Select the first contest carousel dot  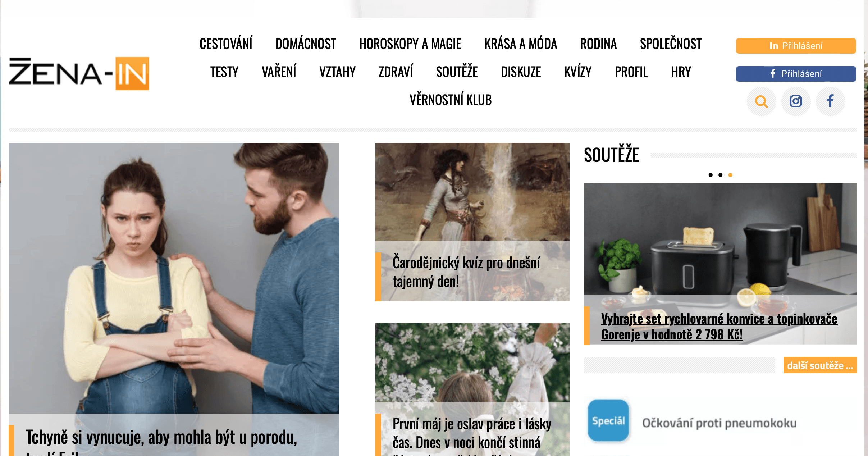(710, 175)
